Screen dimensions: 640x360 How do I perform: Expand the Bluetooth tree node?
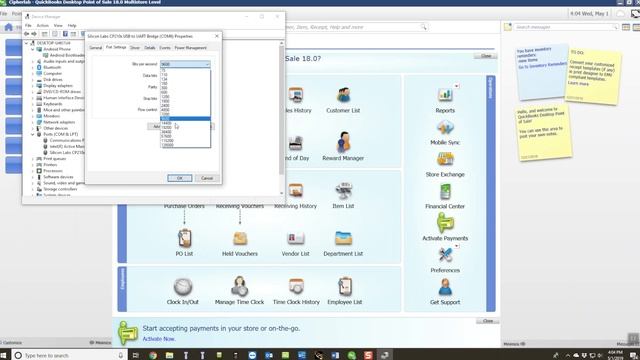[33, 67]
